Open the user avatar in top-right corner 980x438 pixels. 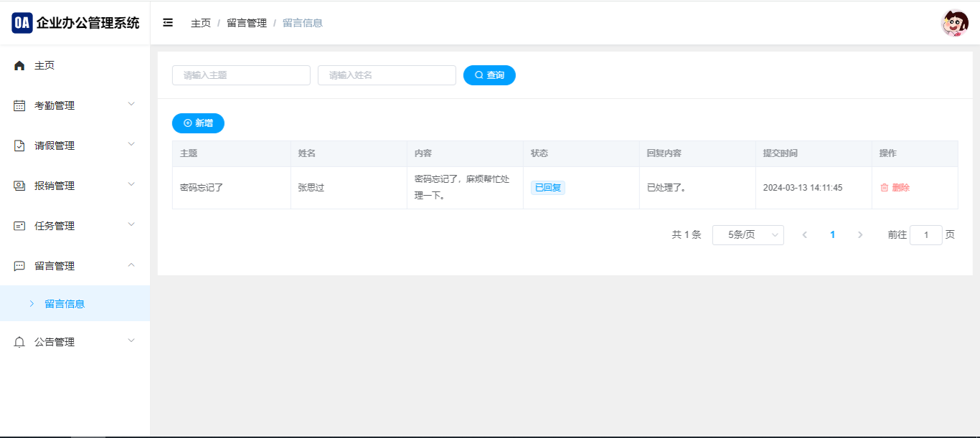(x=954, y=24)
